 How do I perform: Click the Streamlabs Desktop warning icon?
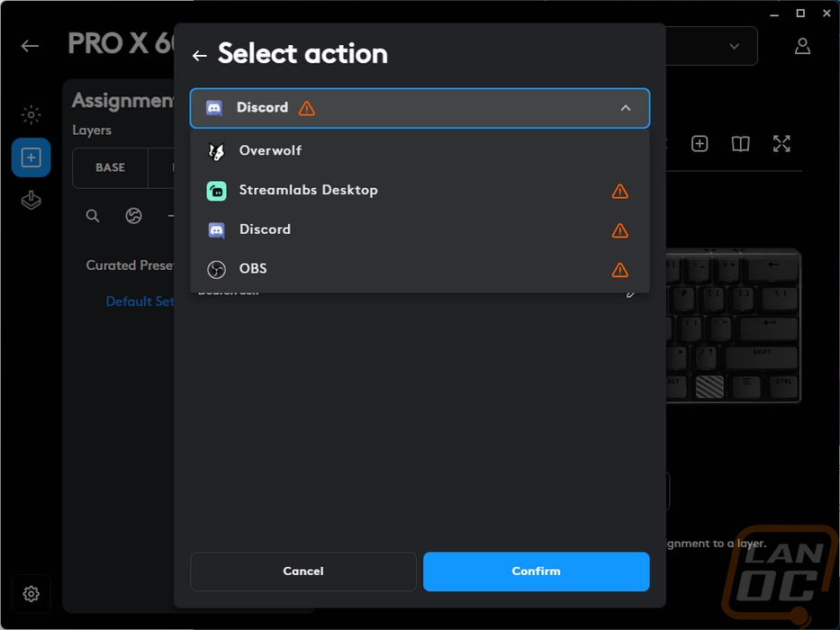(619, 191)
